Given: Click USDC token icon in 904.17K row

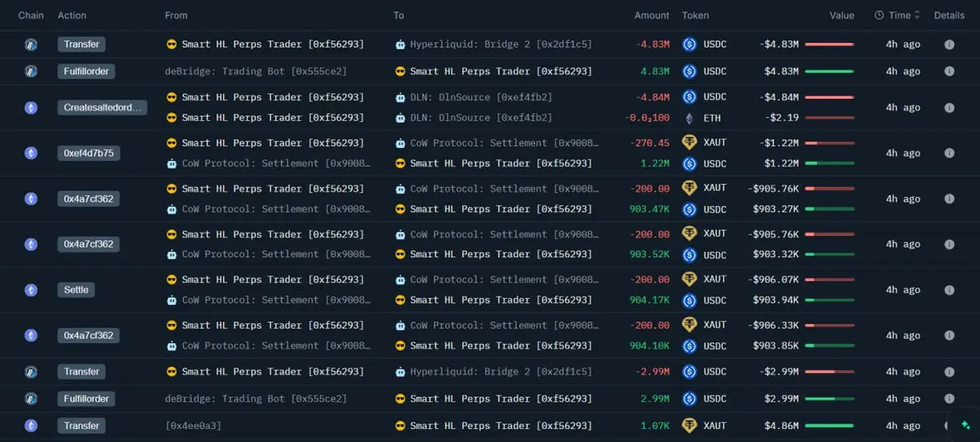Looking at the screenshot, I should [688, 300].
